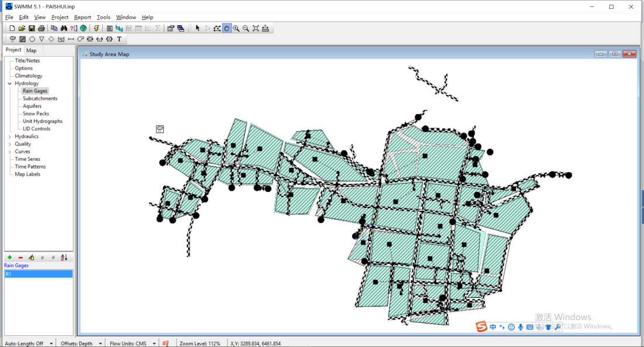644x347 pixels.
Task: Select the Pan hand tool
Action: [226, 28]
